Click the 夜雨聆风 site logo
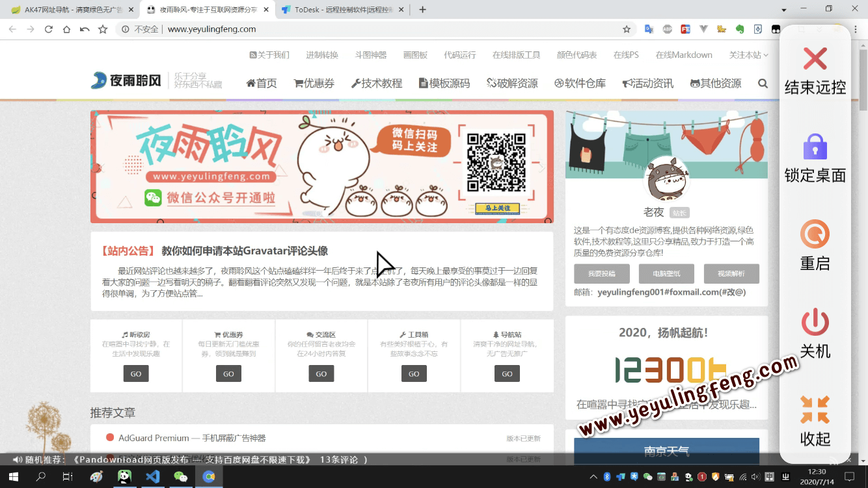The height and width of the screenshot is (488, 868). (x=126, y=81)
